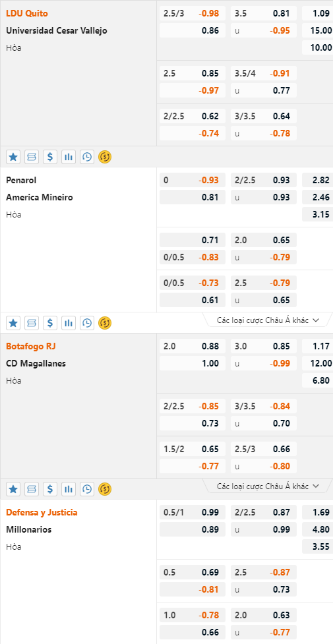This screenshot has width=333, height=644.
Task: Star the Botafogo RJ vs CD Magallanes match
Action: pyautogui.click(x=13, y=489)
